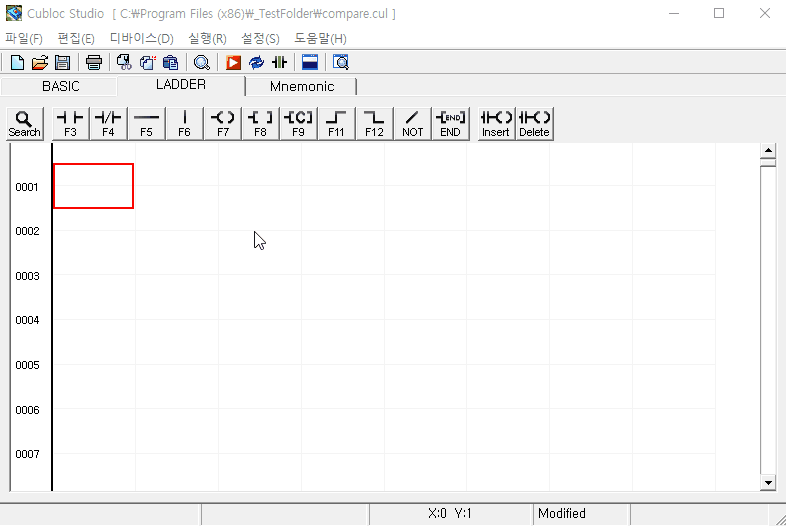Insert normally open contact F3
The width and height of the screenshot is (786, 526).
pyautogui.click(x=70, y=123)
